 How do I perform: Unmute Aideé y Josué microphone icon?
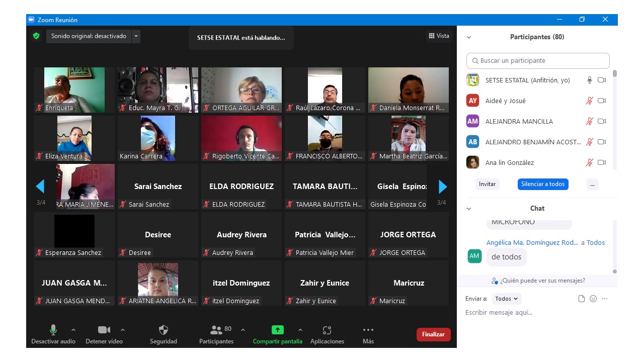click(590, 101)
